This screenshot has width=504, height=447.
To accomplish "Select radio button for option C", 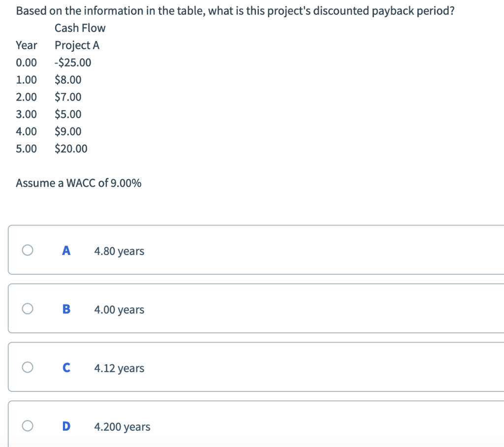I will point(28,367).
